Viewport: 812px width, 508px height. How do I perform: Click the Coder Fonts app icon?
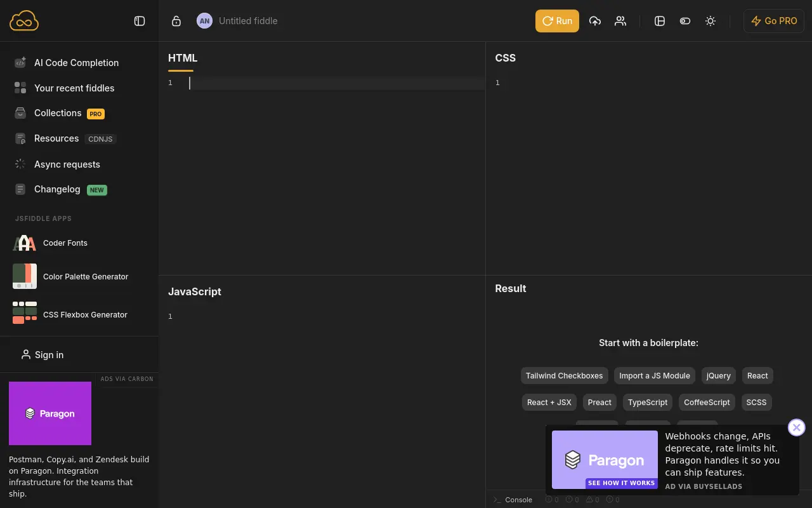[x=25, y=243]
